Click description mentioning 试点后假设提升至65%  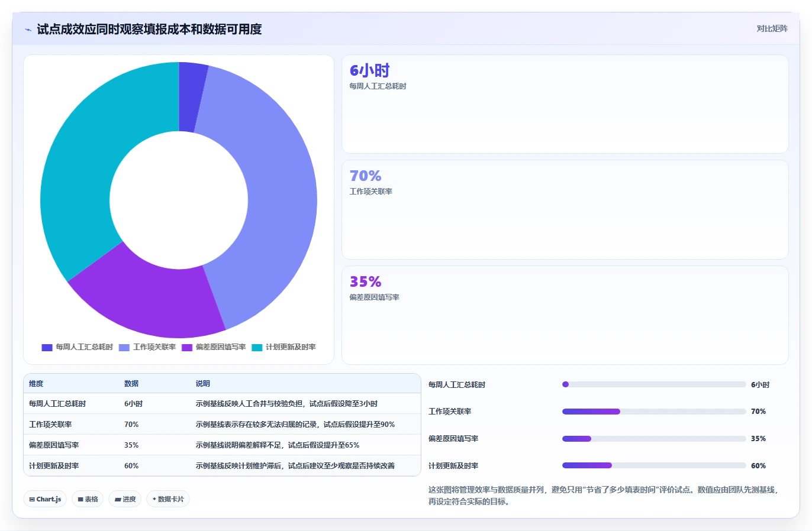(278, 445)
